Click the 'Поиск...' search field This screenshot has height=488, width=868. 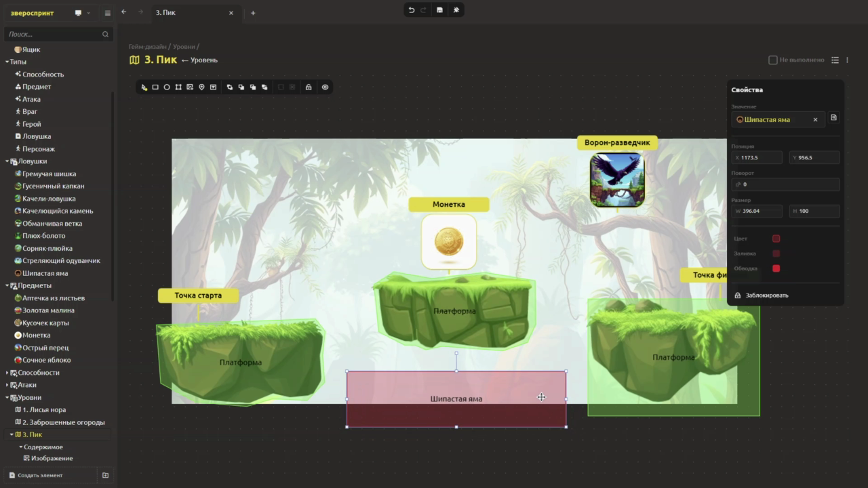point(53,34)
